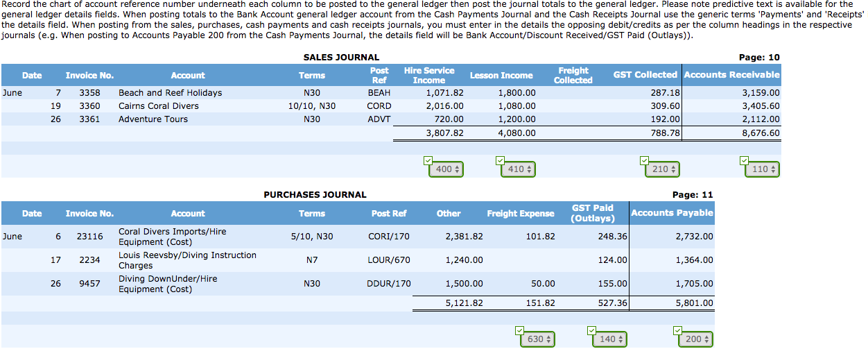Click the Accounts Receivable total 8,676.60
The height and width of the screenshot is (349, 868).
(761, 133)
